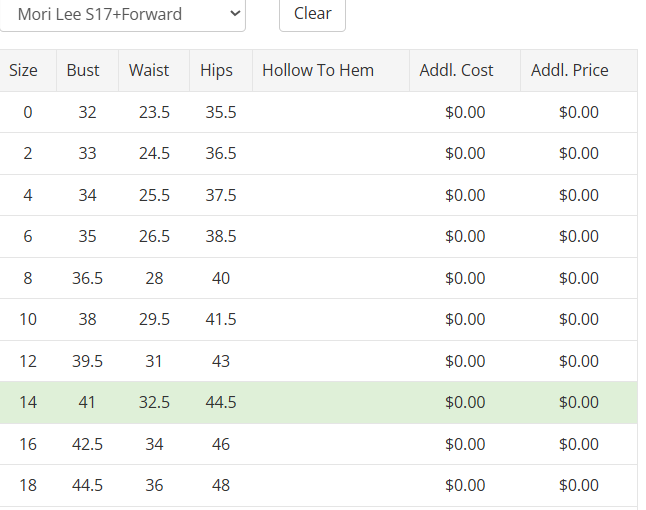Choose the size 8 row
This screenshot has height=510, width=646.
click(28, 278)
